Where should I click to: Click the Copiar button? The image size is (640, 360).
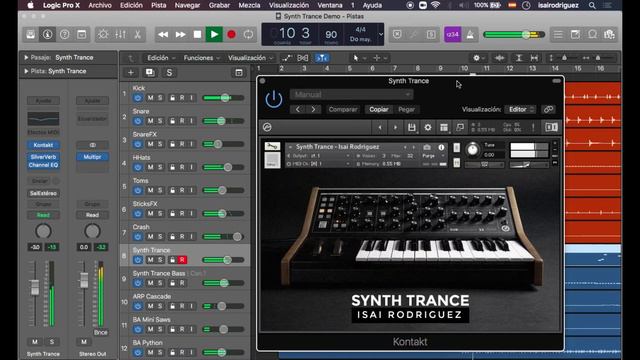click(x=379, y=109)
